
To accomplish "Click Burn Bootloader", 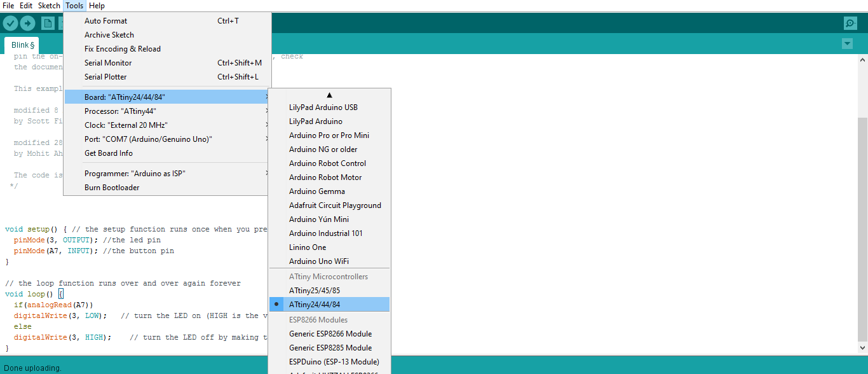I will click(x=167, y=188).
